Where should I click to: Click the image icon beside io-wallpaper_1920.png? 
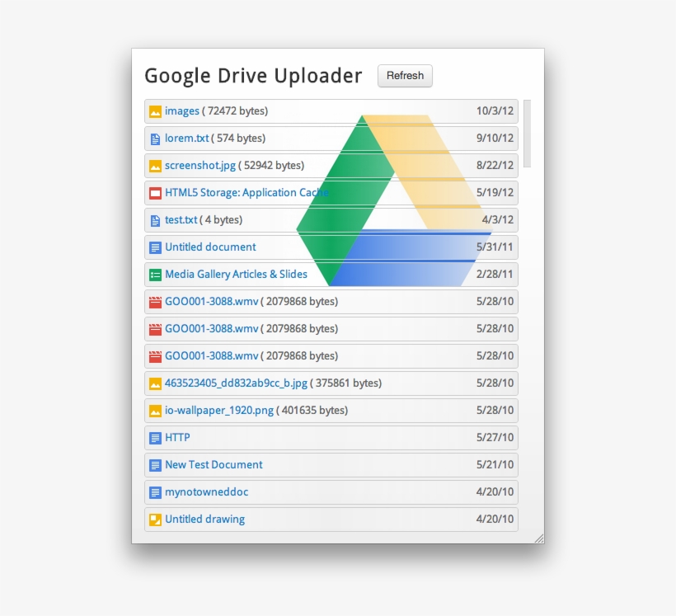tap(155, 410)
